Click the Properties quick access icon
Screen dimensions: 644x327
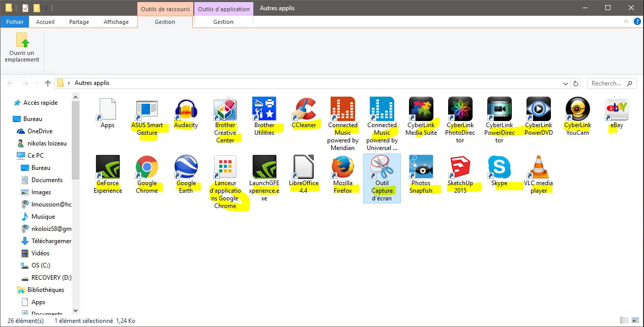(25, 8)
